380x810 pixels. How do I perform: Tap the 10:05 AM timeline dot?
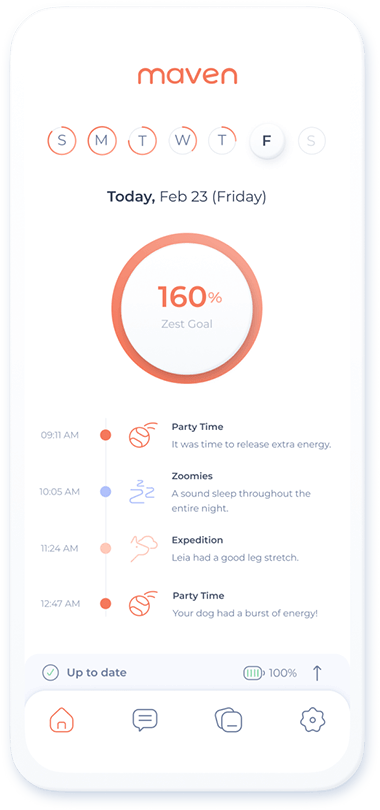click(105, 492)
